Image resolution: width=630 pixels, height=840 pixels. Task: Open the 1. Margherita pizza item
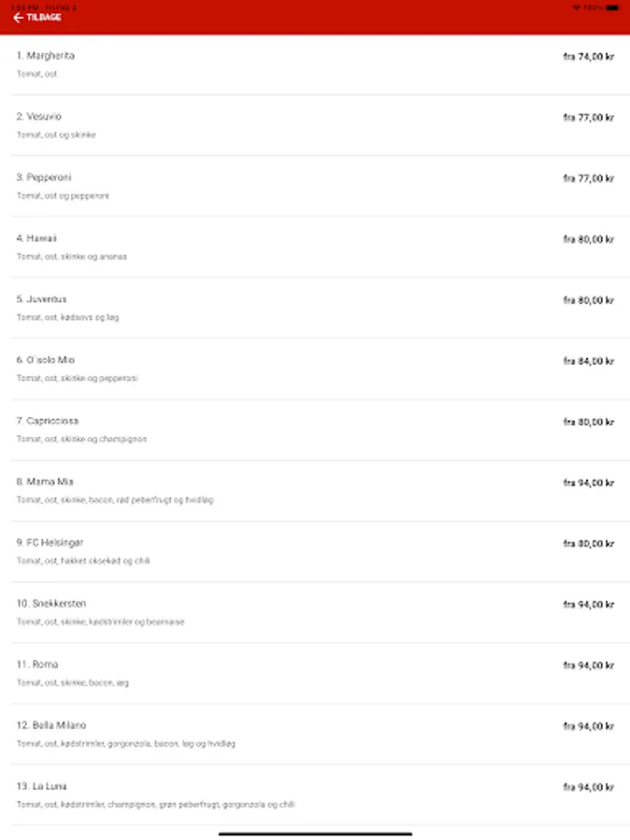point(315,64)
